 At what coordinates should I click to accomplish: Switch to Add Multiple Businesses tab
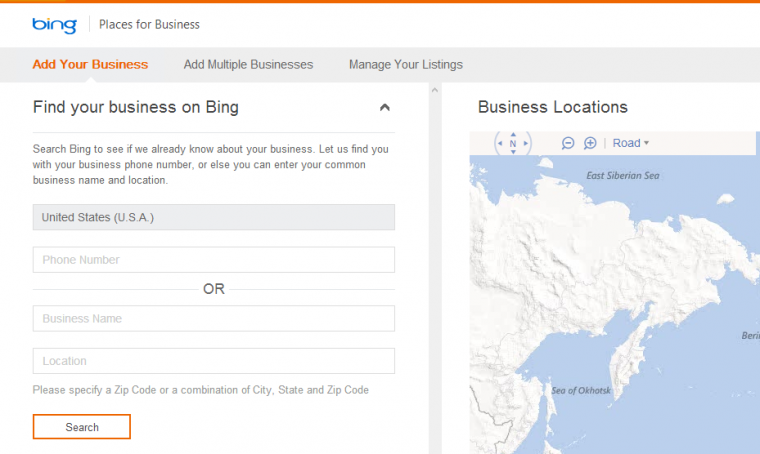(248, 64)
